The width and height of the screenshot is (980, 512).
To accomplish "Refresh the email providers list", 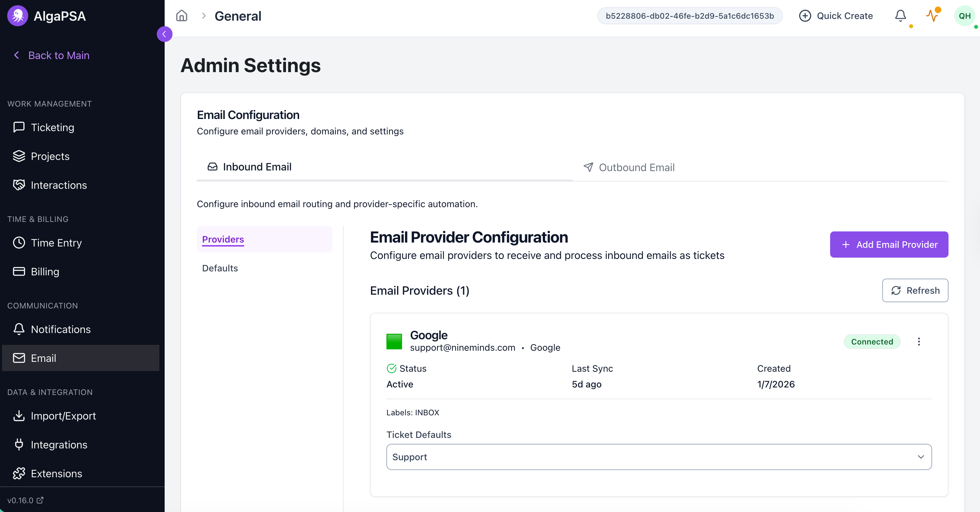I will click(915, 290).
